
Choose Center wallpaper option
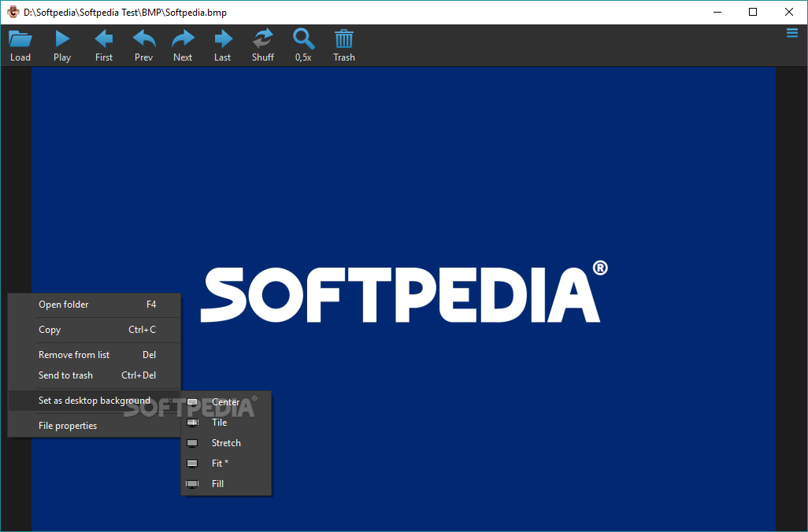(x=226, y=401)
